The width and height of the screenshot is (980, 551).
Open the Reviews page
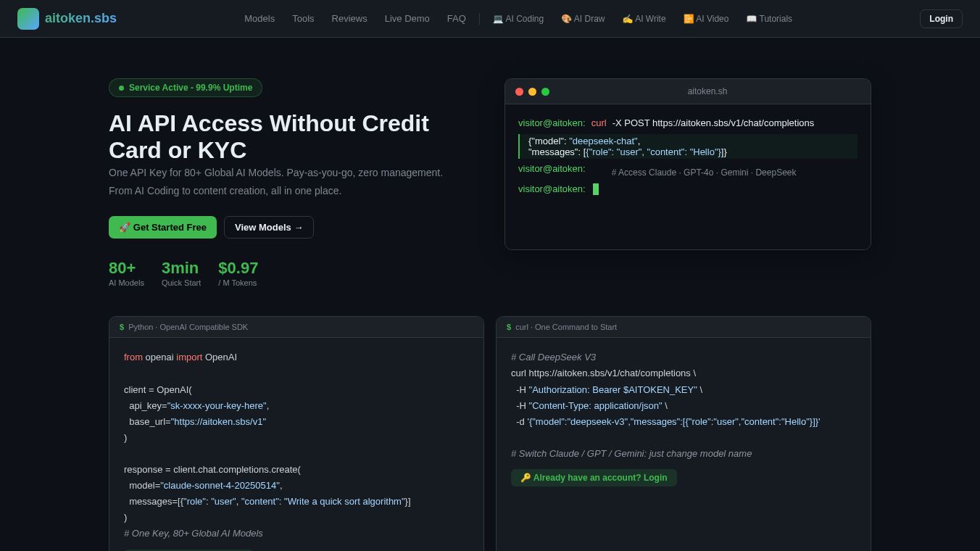pyautogui.click(x=349, y=19)
